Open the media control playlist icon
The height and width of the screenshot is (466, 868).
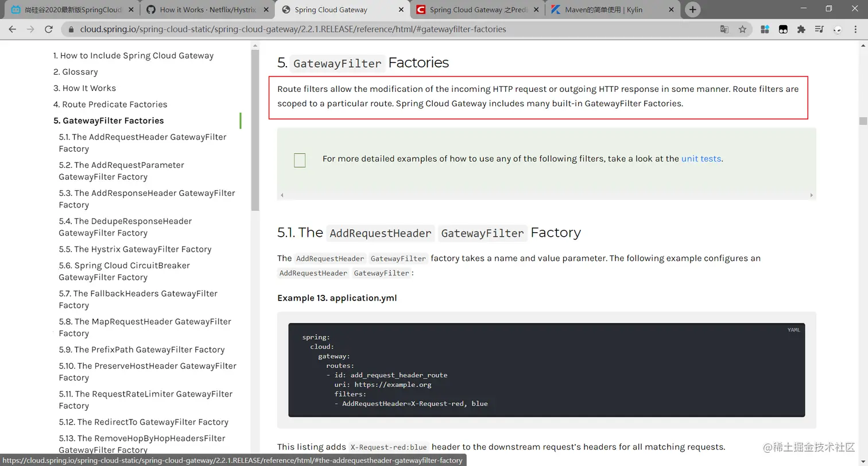(x=820, y=29)
